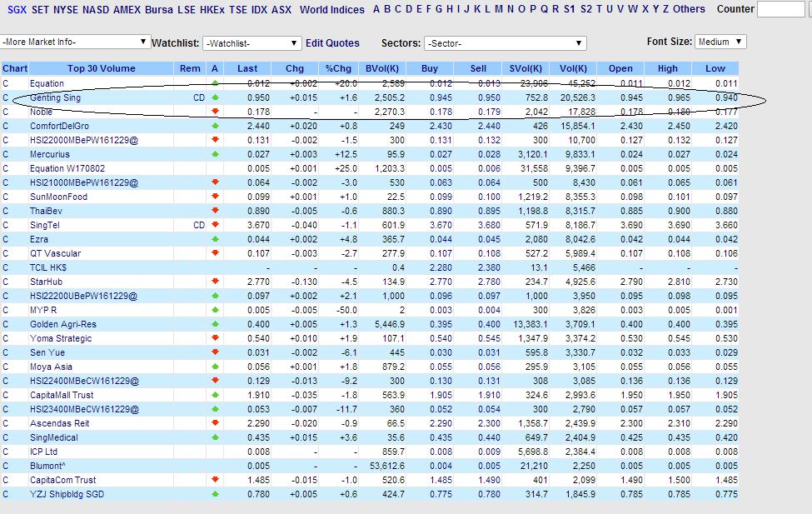Viewport: 812px width, 514px height.
Task: Open the Others counter filter
Action: (689, 9)
